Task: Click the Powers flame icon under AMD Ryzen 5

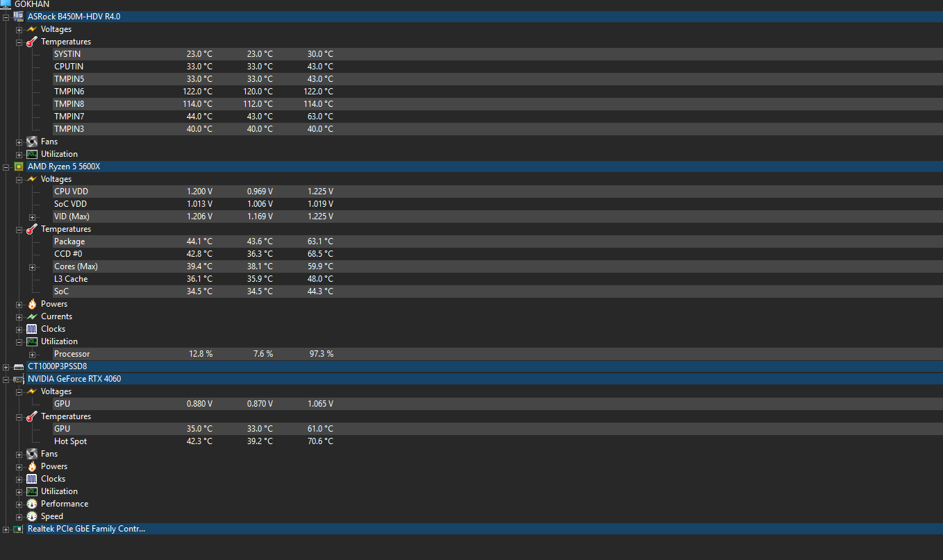Action: click(x=32, y=304)
